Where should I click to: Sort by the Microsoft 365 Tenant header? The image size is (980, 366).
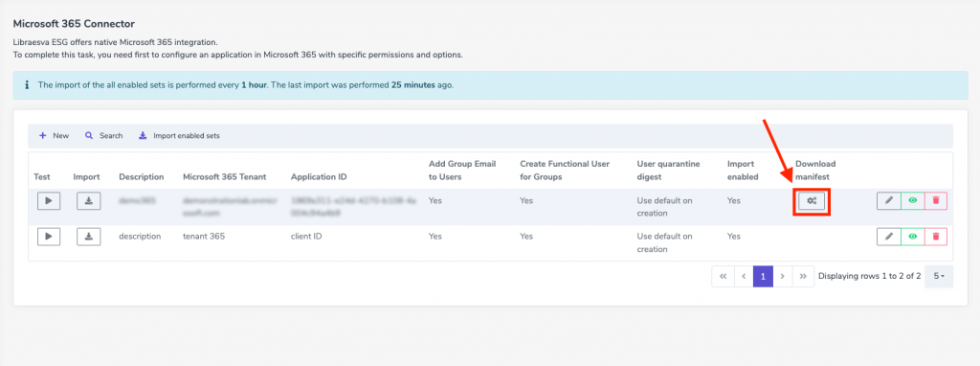(224, 177)
